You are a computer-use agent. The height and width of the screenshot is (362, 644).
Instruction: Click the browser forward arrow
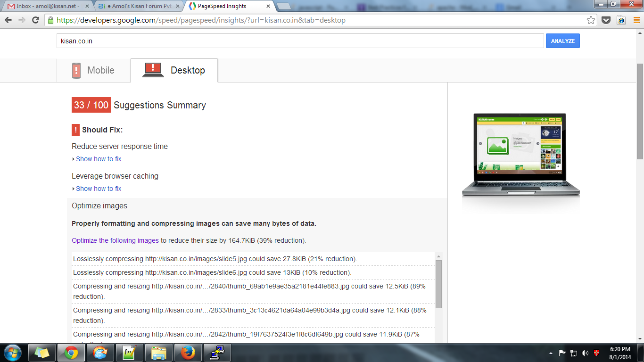tap(22, 20)
